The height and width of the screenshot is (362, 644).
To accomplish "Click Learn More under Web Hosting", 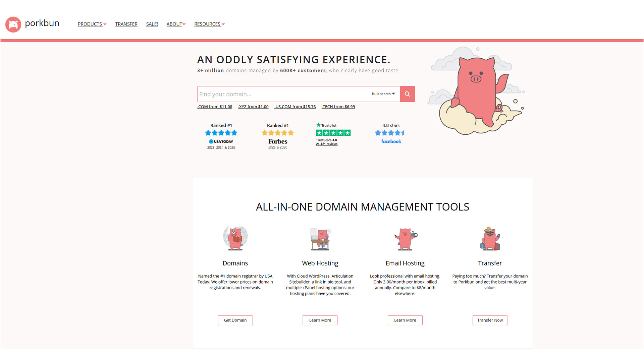I will (320, 320).
